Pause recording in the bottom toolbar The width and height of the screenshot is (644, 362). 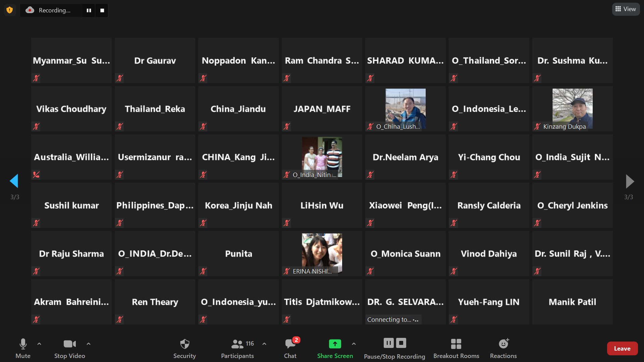[388, 343]
